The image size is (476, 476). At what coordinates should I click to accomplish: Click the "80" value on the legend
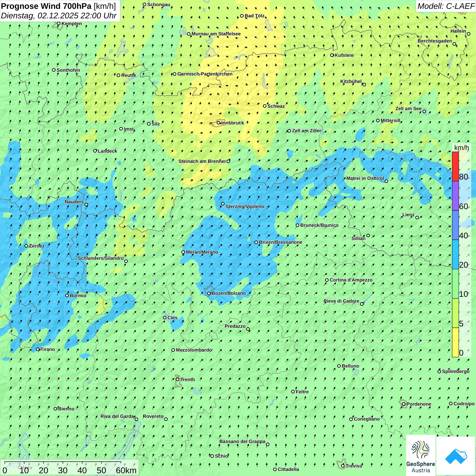click(463, 177)
